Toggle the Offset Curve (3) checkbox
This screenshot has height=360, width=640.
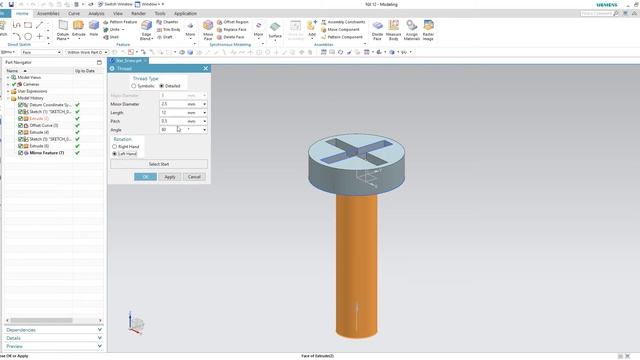20,125
